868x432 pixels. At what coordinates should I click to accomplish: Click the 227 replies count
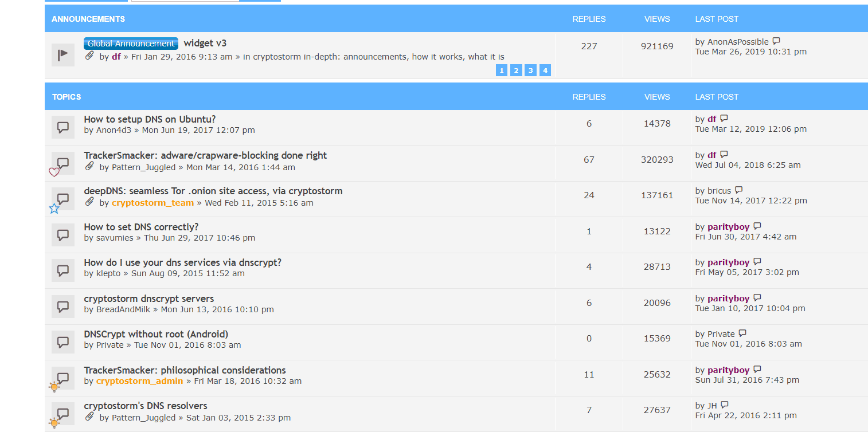(x=589, y=46)
